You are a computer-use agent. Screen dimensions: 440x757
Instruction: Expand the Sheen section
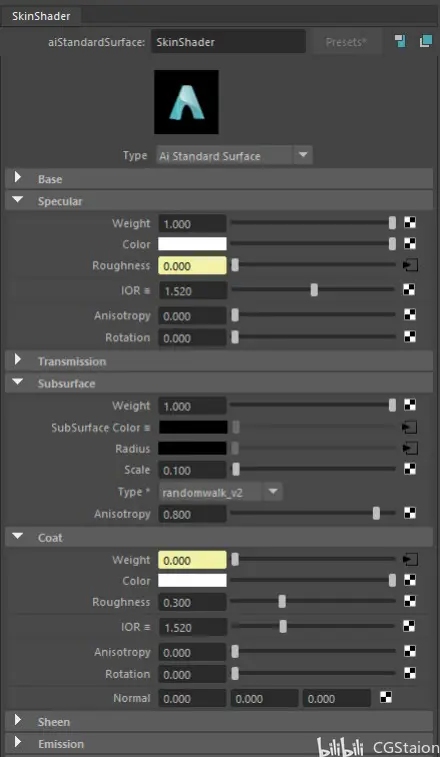[x=18, y=721]
